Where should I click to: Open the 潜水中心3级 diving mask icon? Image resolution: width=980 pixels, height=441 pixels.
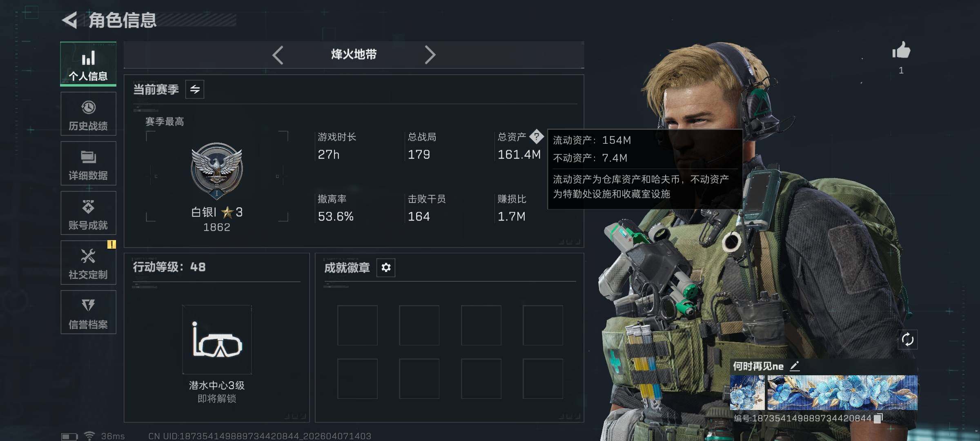point(217,340)
